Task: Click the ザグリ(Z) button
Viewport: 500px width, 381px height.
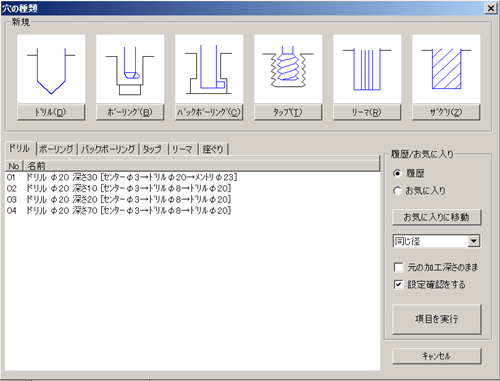Action: point(446,112)
